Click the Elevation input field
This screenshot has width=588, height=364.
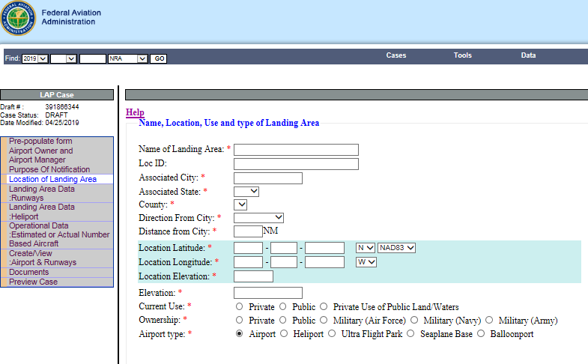[x=267, y=293]
